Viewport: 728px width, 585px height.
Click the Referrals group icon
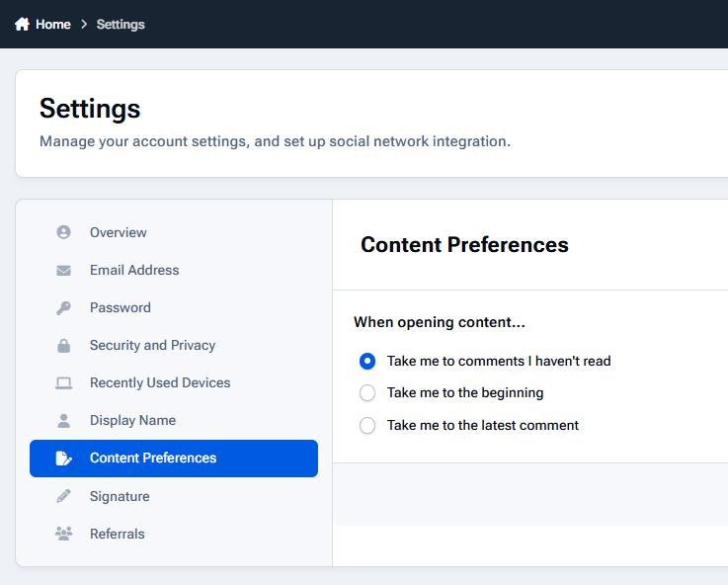[x=63, y=534]
